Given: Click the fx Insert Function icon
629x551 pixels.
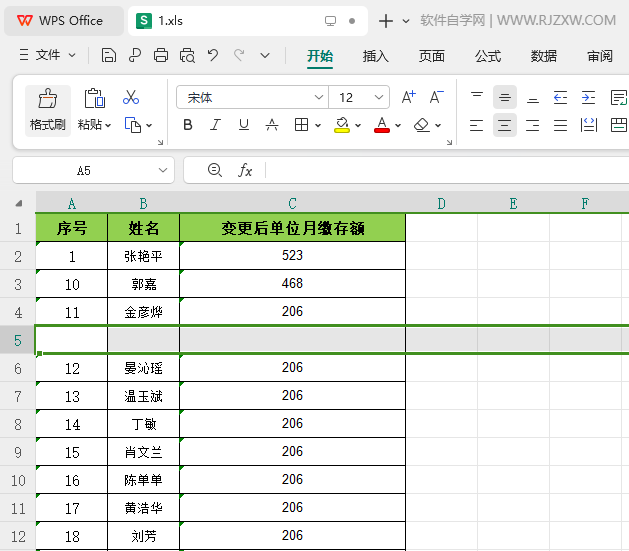Looking at the screenshot, I should [x=245, y=170].
